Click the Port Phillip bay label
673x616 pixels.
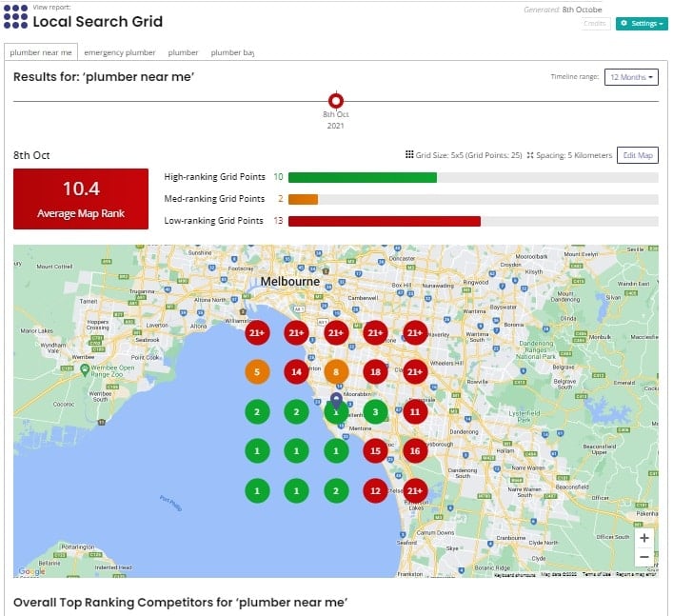[170, 503]
